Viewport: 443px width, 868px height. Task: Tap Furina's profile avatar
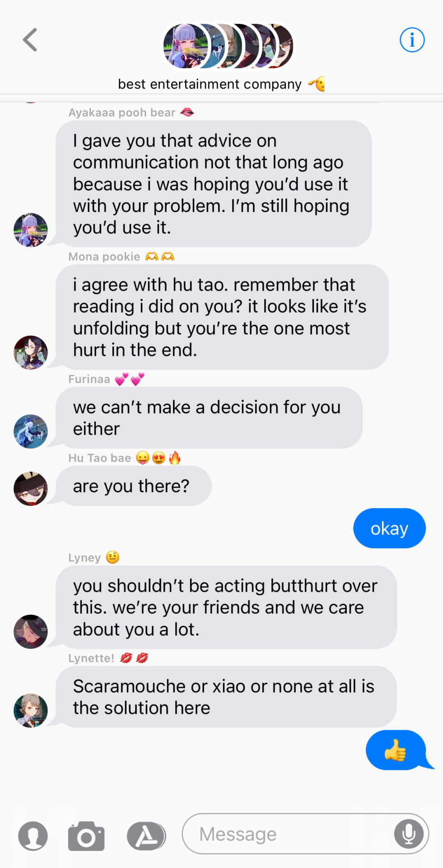tap(31, 432)
